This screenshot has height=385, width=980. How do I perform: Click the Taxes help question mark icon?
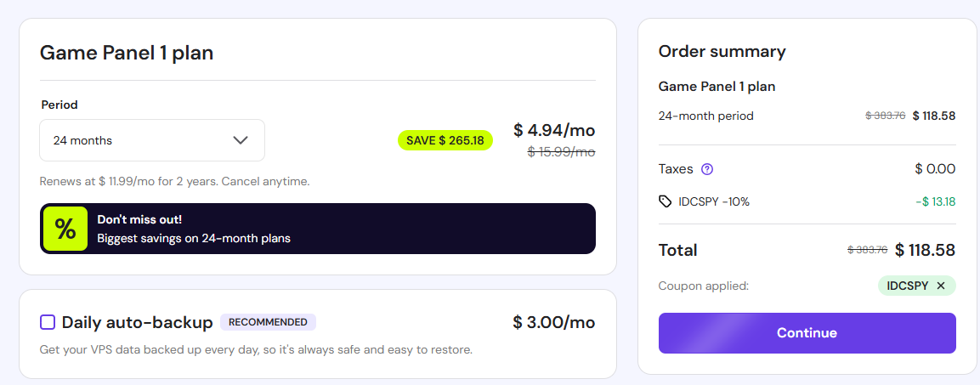707,169
